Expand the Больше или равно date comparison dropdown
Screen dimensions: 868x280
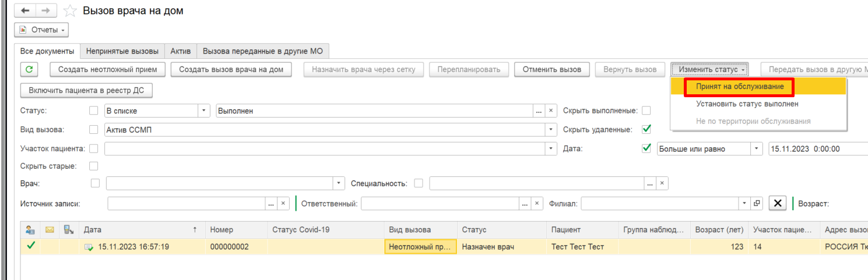(x=756, y=148)
